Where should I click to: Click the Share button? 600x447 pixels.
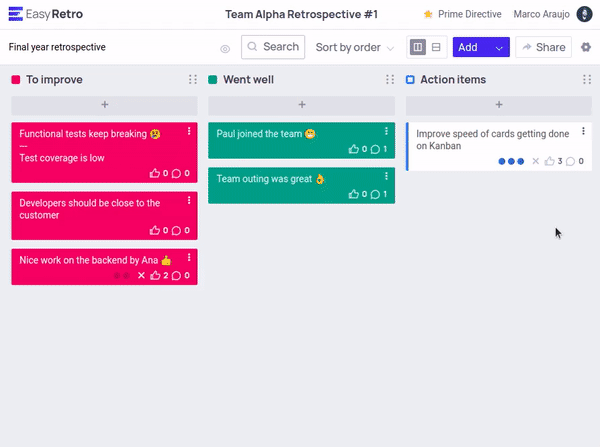point(543,47)
